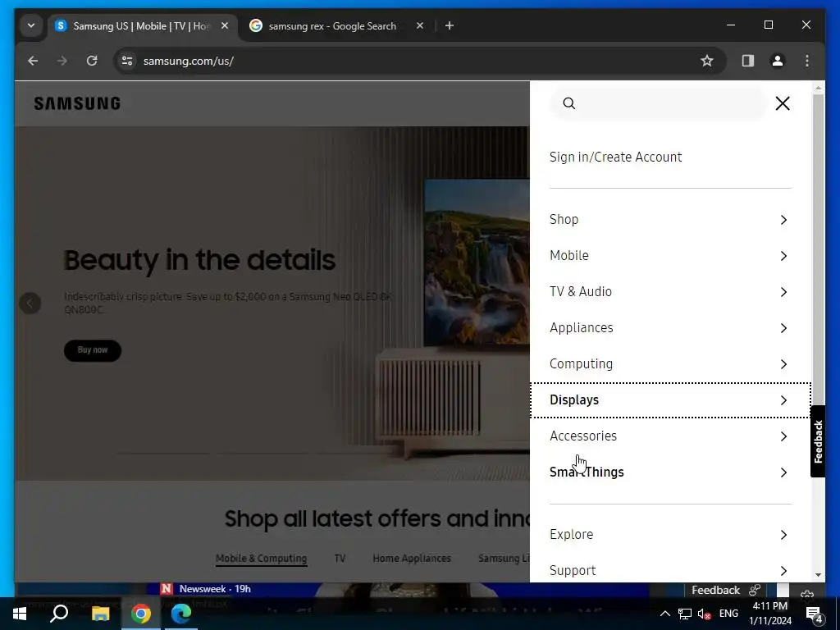The width and height of the screenshot is (840, 630).
Task: Show hidden system tray icons
Action: [664, 614]
